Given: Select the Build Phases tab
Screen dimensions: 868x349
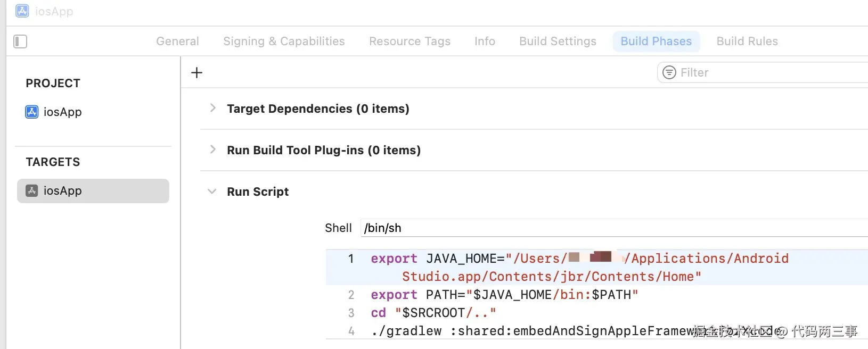Looking at the screenshot, I should (x=656, y=41).
